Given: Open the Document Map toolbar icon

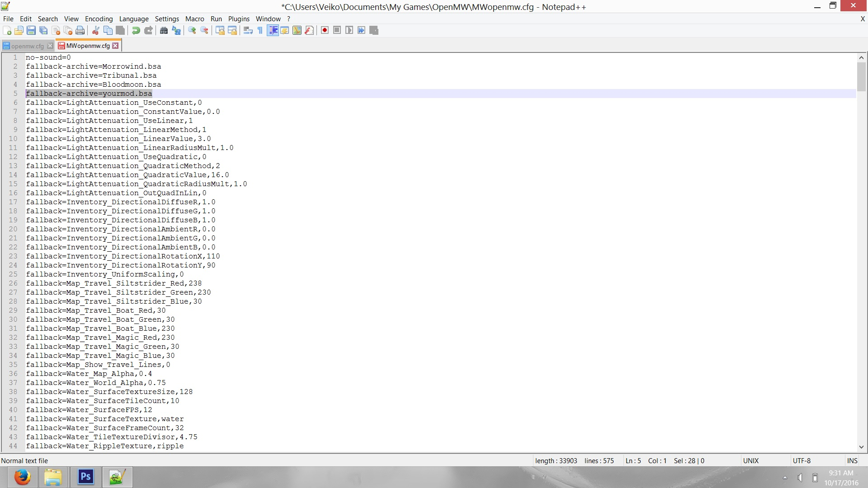Looking at the screenshot, I should (x=297, y=30).
